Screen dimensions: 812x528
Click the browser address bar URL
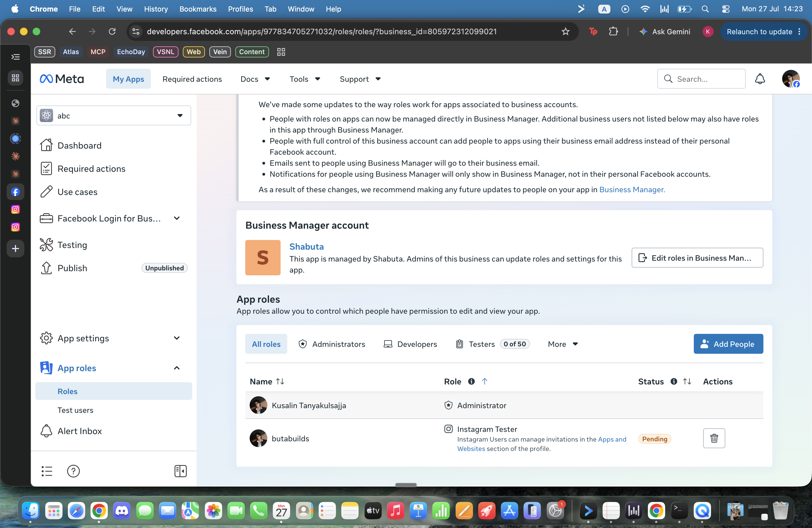[x=322, y=31]
